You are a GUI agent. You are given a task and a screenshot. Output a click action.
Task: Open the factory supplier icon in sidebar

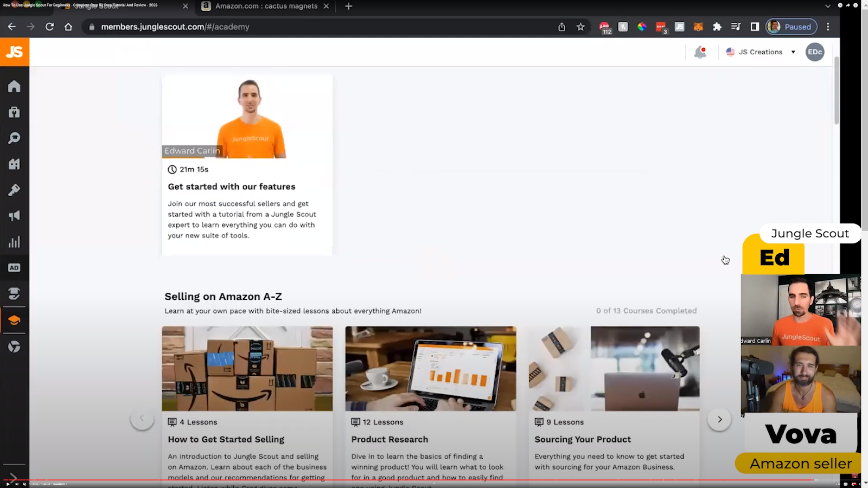pyautogui.click(x=14, y=164)
